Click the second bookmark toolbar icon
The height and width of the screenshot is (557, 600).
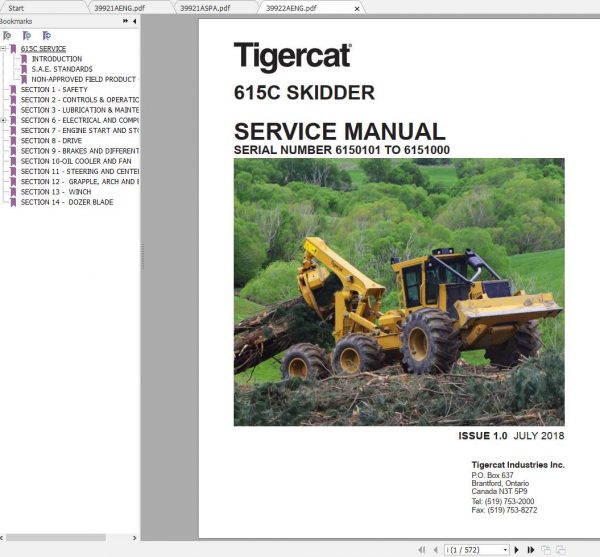(27, 36)
